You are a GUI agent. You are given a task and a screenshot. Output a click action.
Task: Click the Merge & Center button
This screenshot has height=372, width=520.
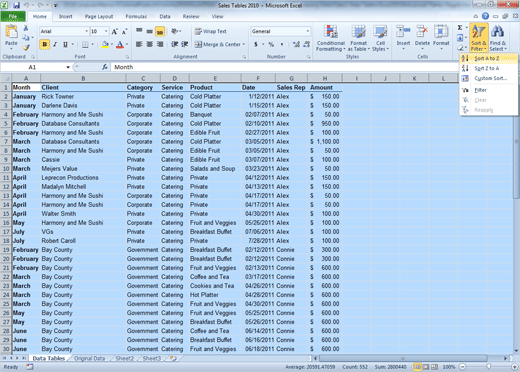217,44
